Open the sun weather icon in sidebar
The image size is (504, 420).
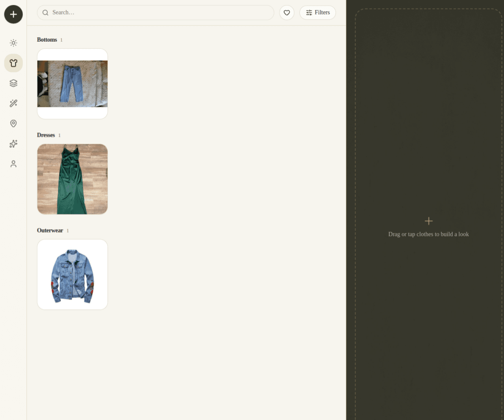[x=13, y=43]
